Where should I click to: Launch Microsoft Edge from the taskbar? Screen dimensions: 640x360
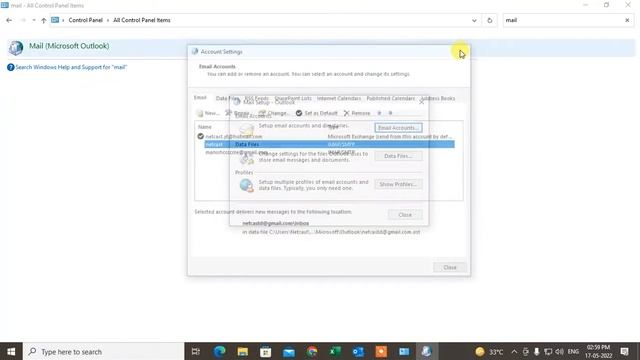[220, 351]
